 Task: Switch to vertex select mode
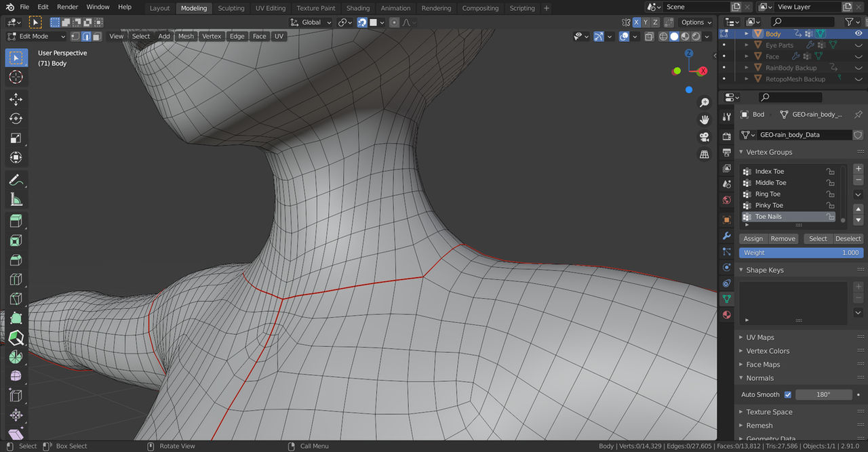[x=75, y=36]
